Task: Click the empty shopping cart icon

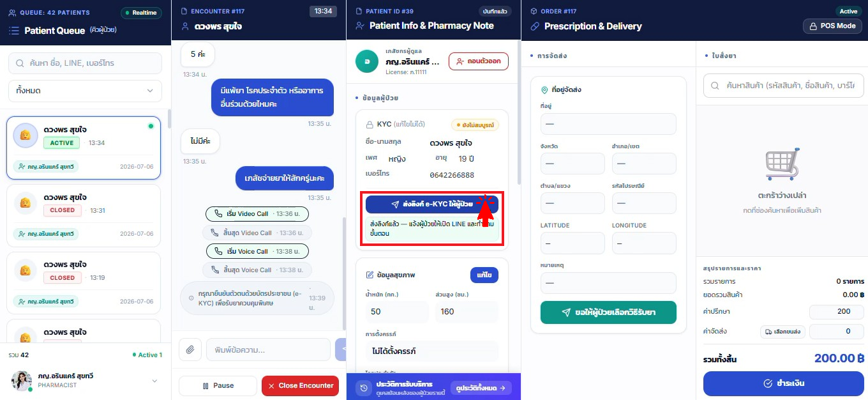Action: tap(782, 164)
